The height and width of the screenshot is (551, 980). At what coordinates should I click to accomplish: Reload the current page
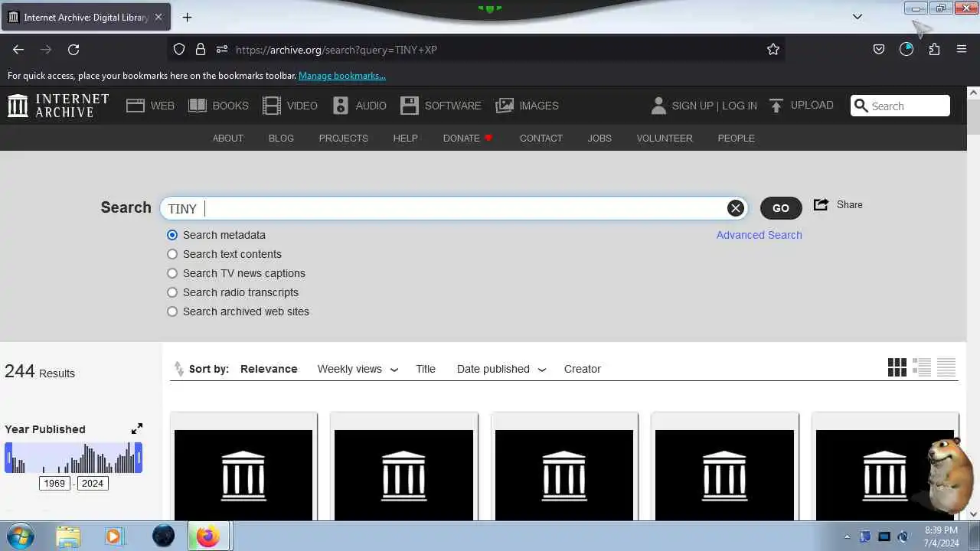coord(73,50)
